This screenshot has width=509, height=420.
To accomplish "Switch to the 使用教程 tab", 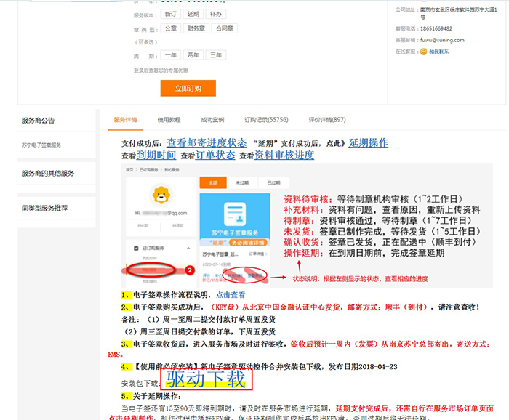I will 169,120.
